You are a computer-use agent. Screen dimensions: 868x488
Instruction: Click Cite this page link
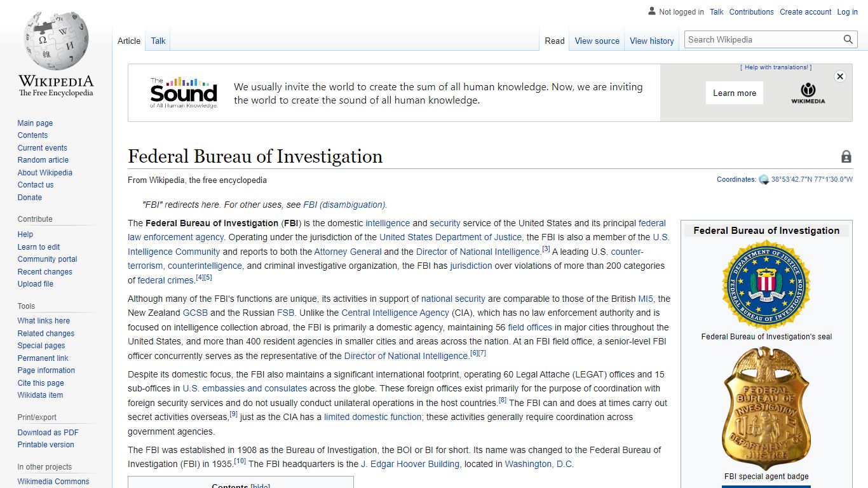point(41,383)
